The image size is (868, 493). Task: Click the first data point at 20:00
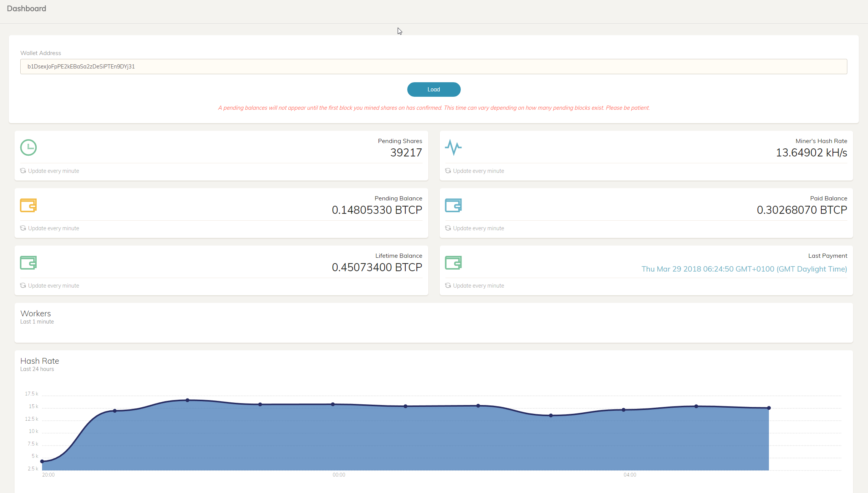42,461
